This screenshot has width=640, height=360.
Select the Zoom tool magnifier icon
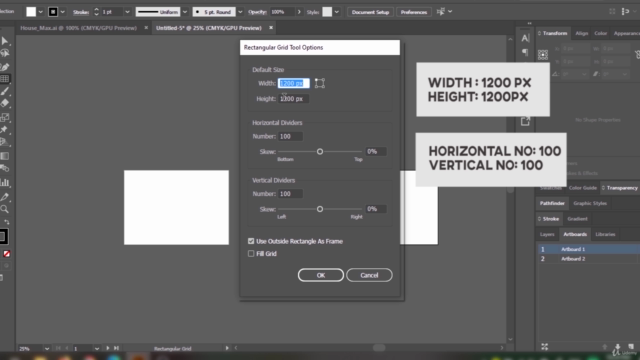tap(5, 209)
